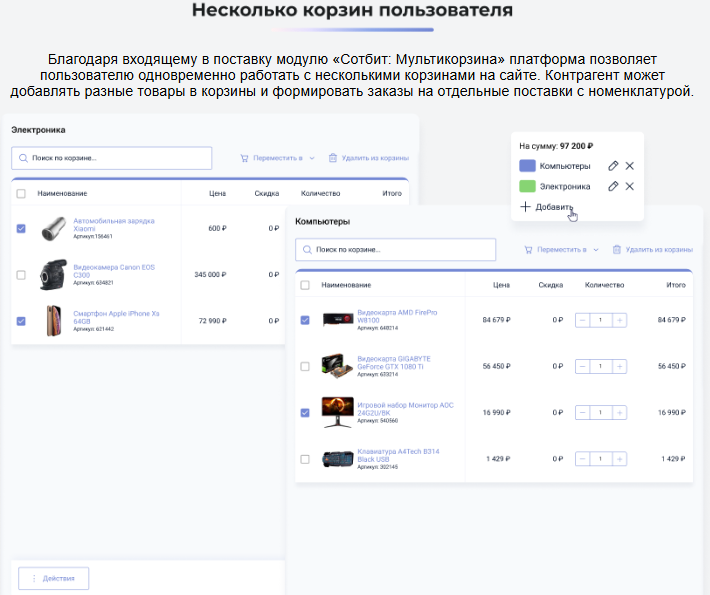The width and height of the screenshot is (710, 595).
Task: Click search field in Компьютеры basket
Action: tap(396, 249)
